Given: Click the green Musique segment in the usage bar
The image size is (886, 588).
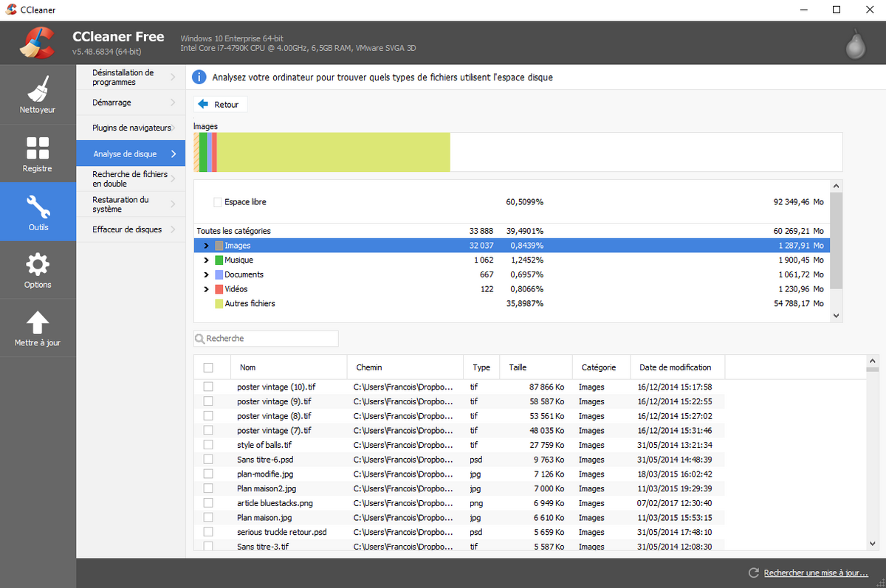Looking at the screenshot, I should coord(203,152).
